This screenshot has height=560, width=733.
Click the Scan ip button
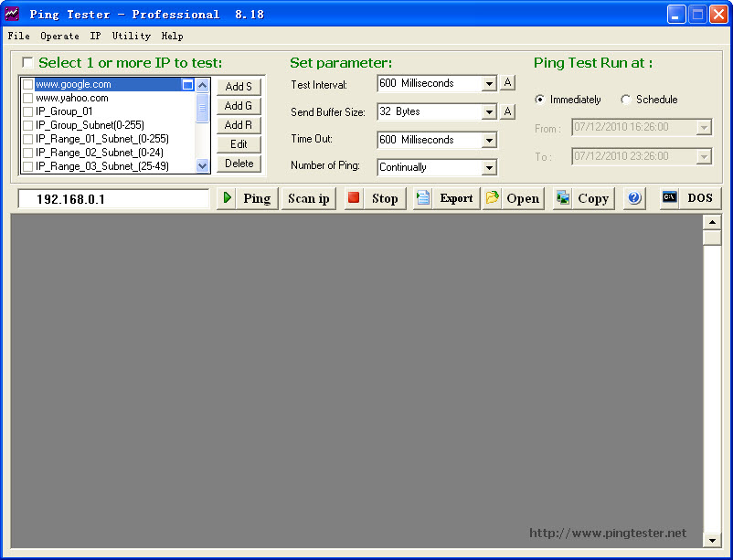point(309,198)
